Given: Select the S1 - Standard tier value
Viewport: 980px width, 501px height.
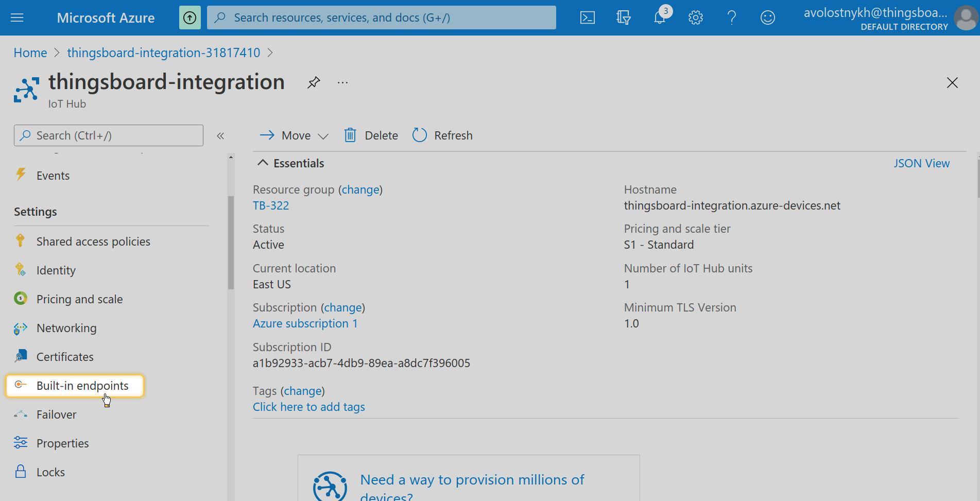Looking at the screenshot, I should tap(659, 245).
